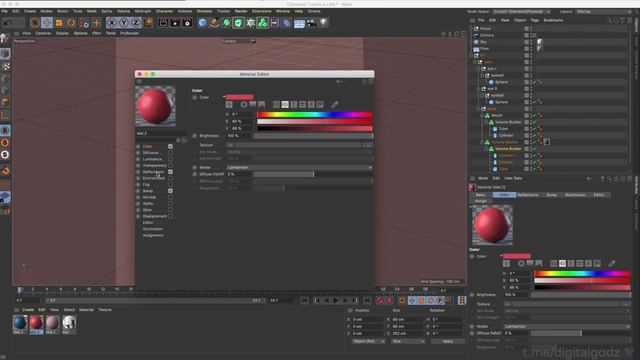Click the HSV mode icon in Material Editor
The image size is (640, 360).
pos(285,105)
